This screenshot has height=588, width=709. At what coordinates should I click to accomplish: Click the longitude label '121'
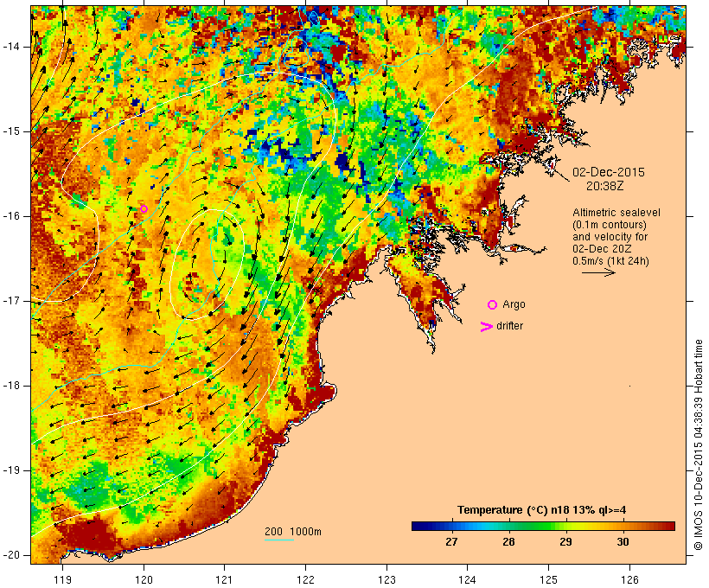(x=224, y=579)
